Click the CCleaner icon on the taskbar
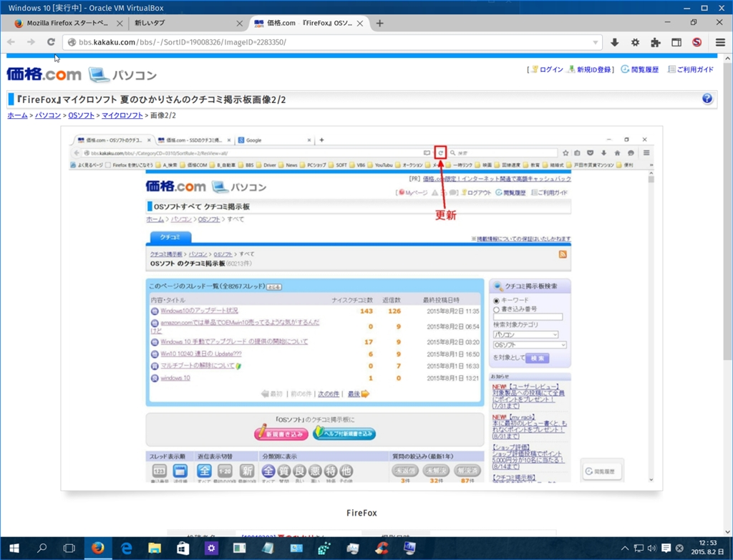The width and height of the screenshot is (733, 560). click(382, 548)
